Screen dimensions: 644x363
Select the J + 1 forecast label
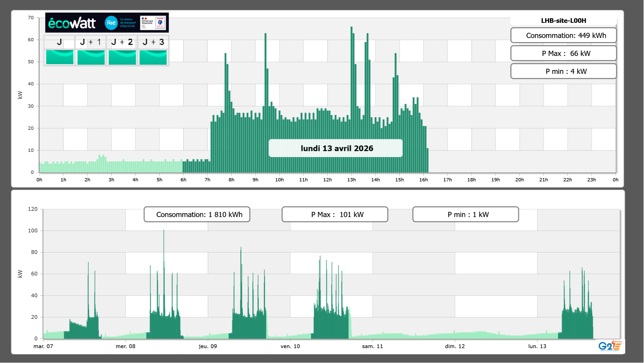(91, 42)
